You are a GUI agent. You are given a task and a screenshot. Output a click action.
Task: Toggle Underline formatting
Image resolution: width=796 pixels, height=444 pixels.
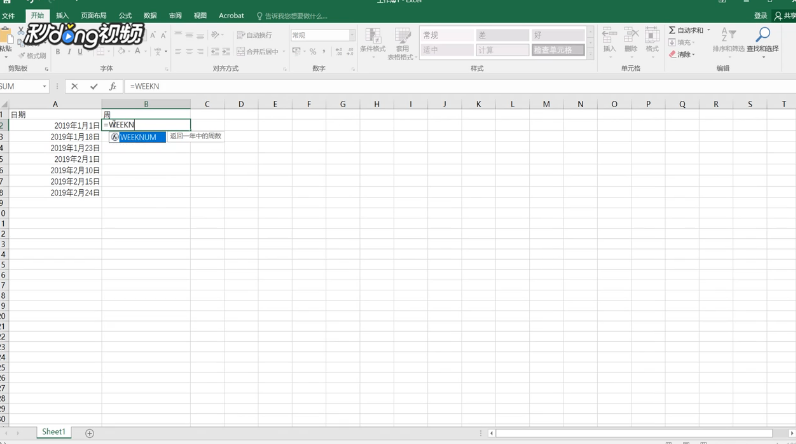80,52
